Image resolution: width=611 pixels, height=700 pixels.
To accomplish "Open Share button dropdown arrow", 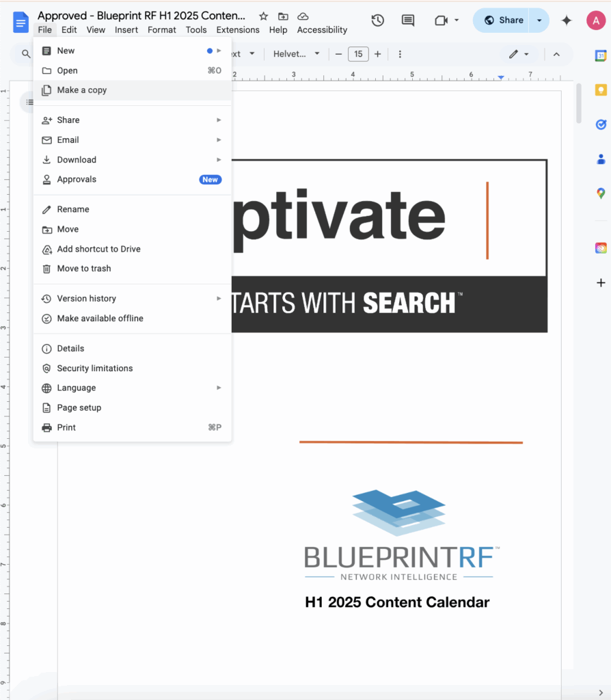I will (539, 21).
